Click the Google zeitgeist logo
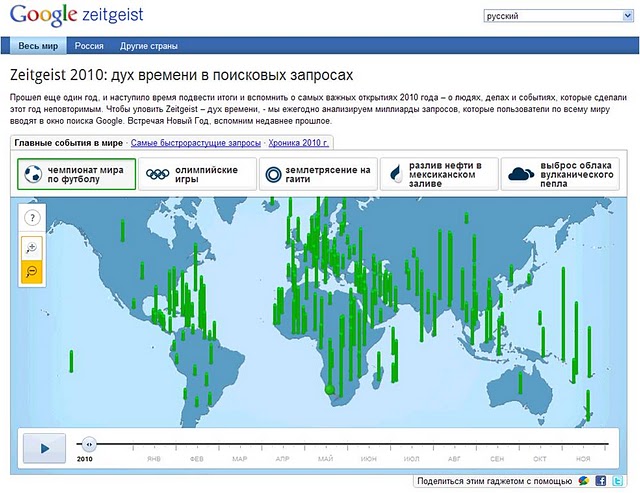640x493 pixels. (x=77, y=15)
